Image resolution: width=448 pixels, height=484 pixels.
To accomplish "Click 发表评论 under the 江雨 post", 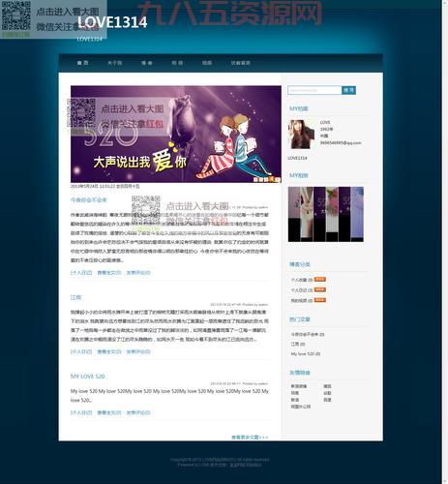I will click(x=138, y=351).
